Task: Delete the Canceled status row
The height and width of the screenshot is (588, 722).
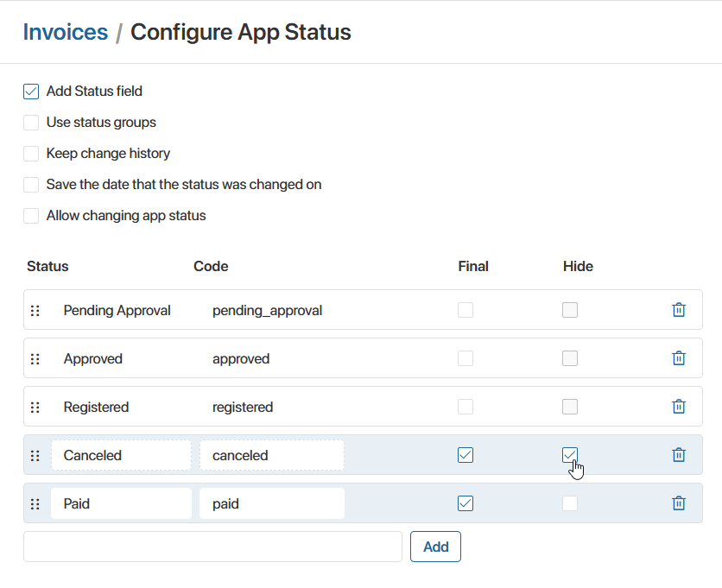Action: 679,455
